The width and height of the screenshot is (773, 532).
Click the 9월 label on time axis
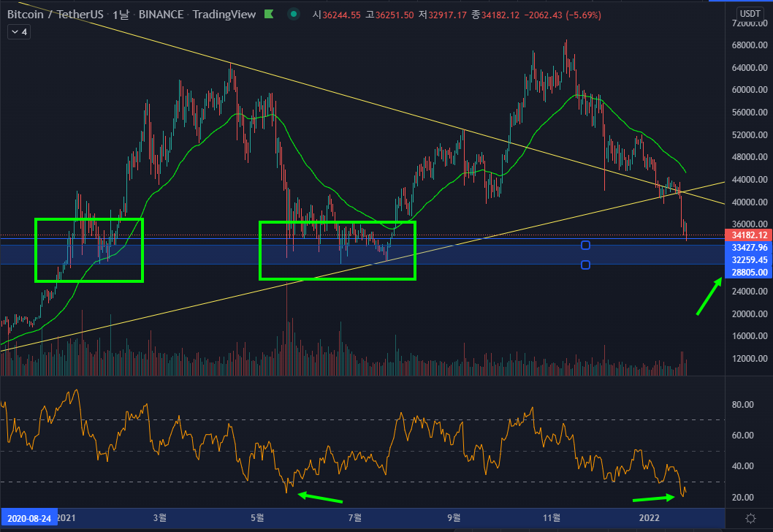pyautogui.click(x=454, y=517)
